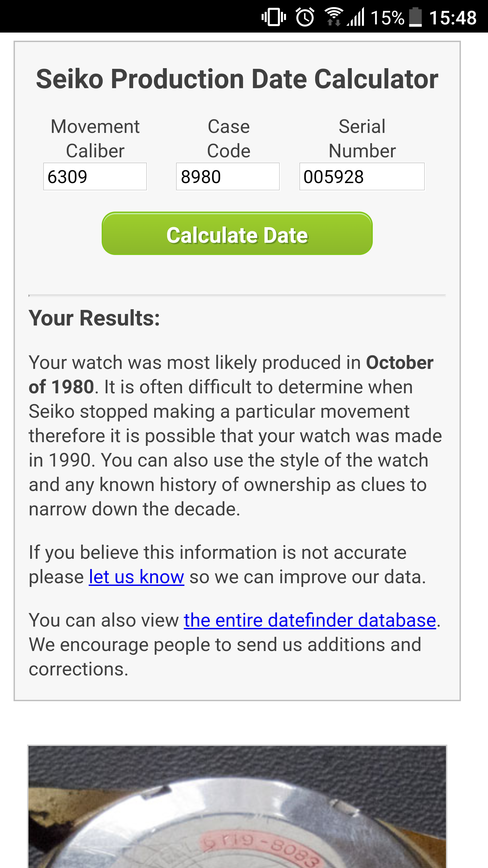488x868 pixels.
Task: Tap the Movement Caliber label
Action: [x=95, y=139]
